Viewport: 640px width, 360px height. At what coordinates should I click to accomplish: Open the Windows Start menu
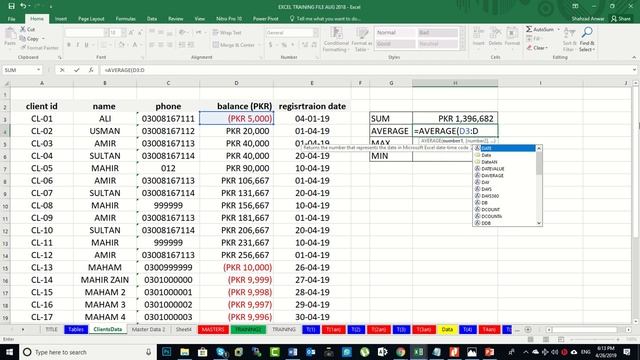pos(9,351)
